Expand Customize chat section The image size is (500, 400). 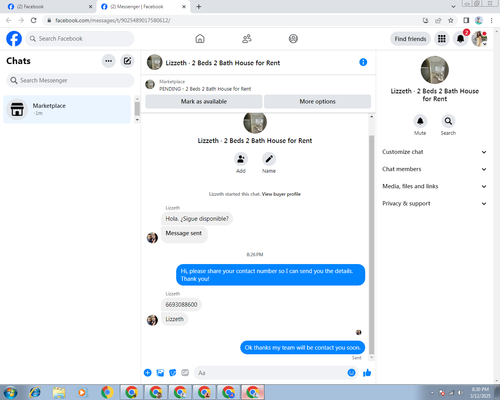click(434, 152)
